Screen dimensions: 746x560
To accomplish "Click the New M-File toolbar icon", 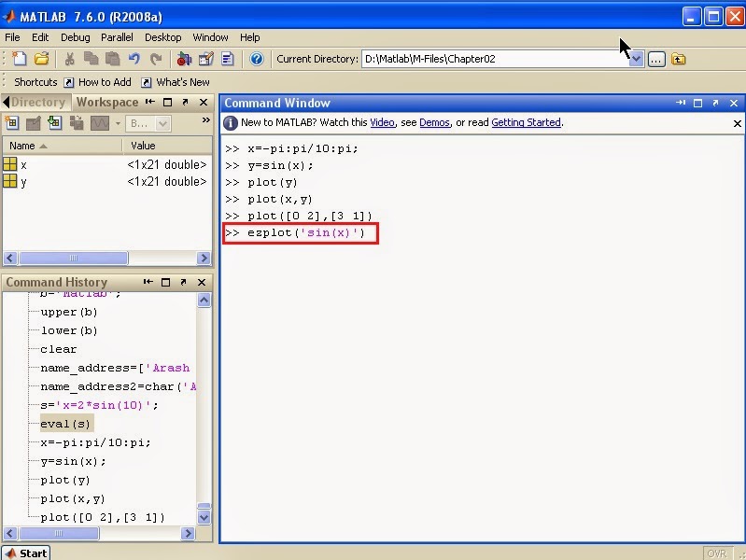I will point(20,59).
